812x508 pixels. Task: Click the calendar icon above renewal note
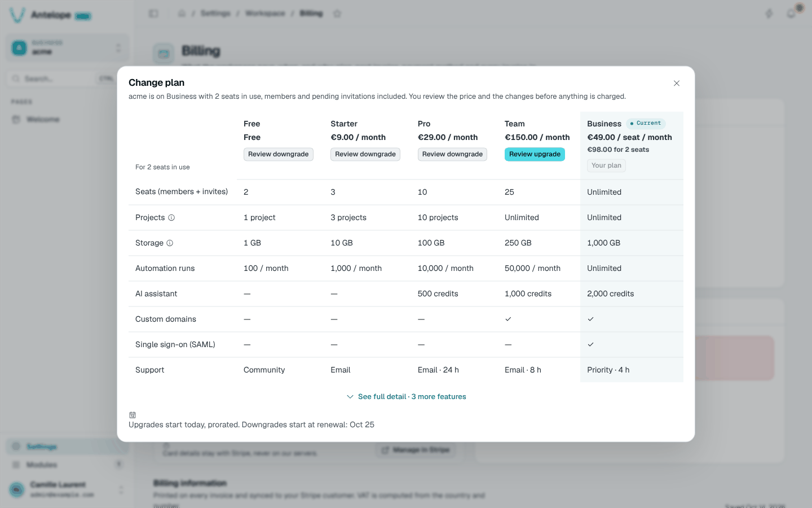(x=133, y=415)
